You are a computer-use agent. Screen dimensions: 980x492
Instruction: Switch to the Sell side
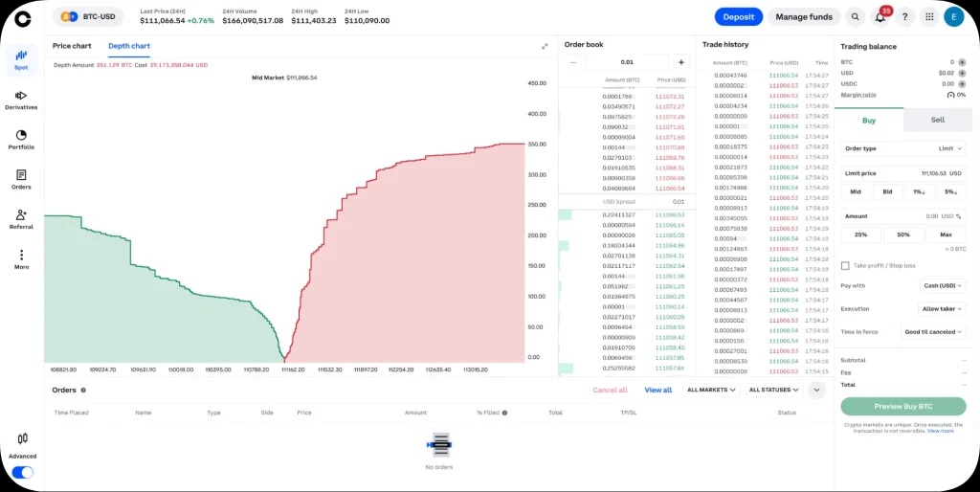[x=937, y=120]
